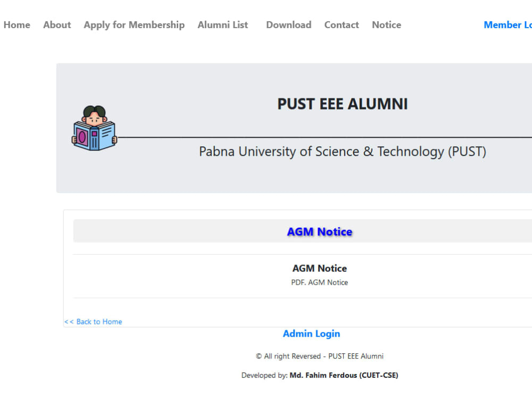Open the Download menu item
Viewport: 532px width, 399px height.
pos(289,25)
